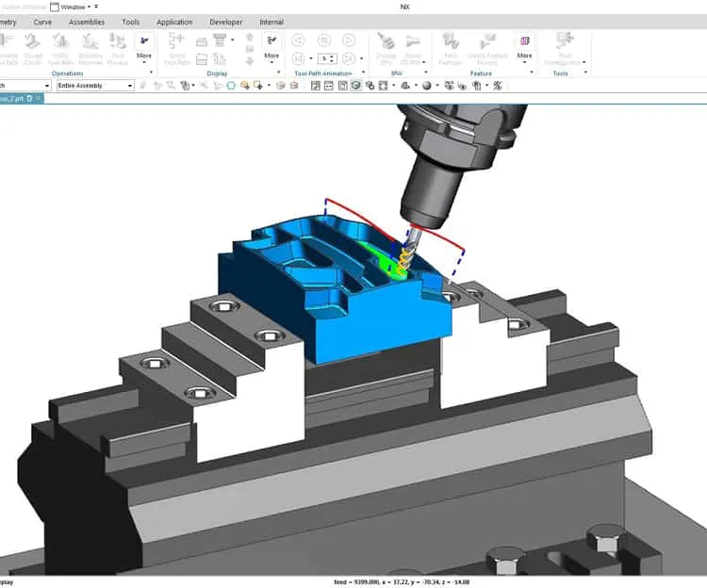Click the Verify Tool Path icon
This screenshot has width=707, height=588.
pos(61,49)
